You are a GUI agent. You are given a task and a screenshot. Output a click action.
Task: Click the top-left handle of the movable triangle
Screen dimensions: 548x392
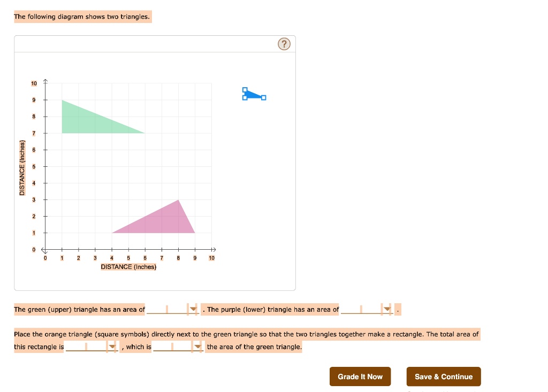point(245,89)
